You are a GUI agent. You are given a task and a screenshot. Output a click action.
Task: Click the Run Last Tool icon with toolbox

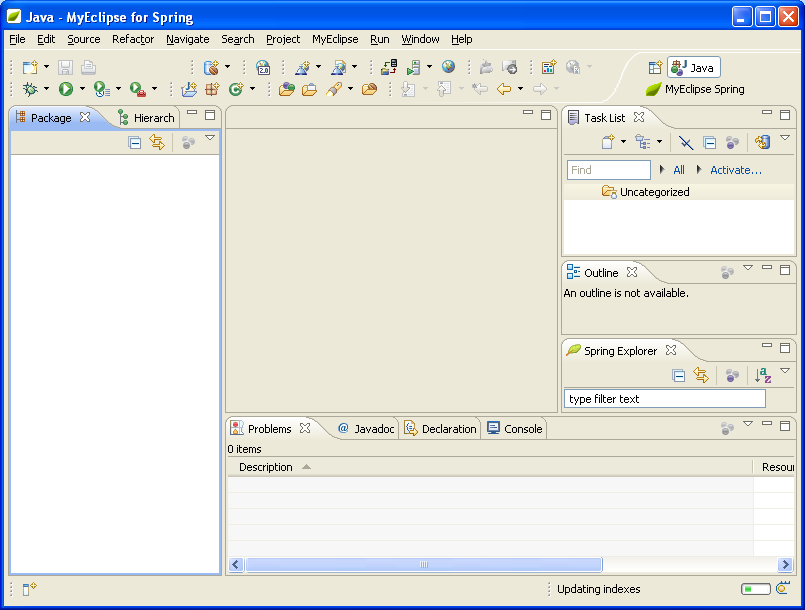click(x=138, y=89)
